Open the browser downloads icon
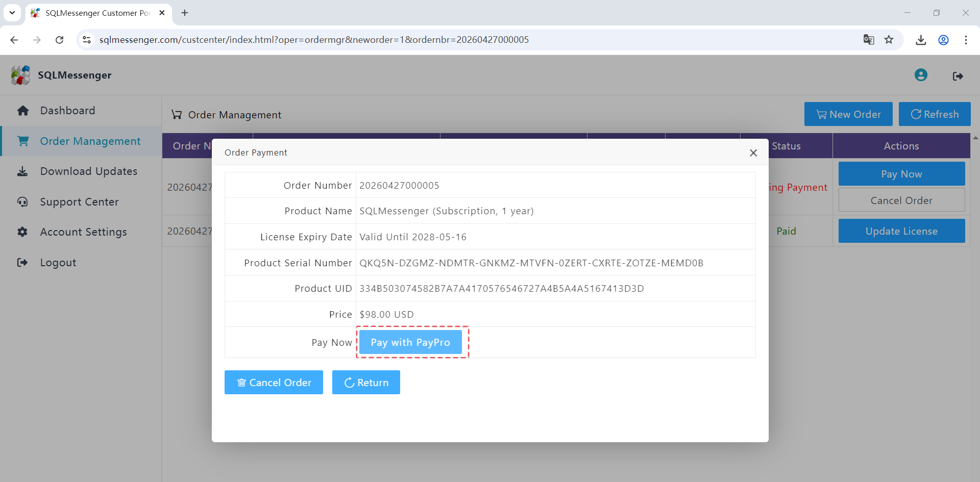The height and width of the screenshot is (482, 980). pyautogui.click(x=921, y=40)
